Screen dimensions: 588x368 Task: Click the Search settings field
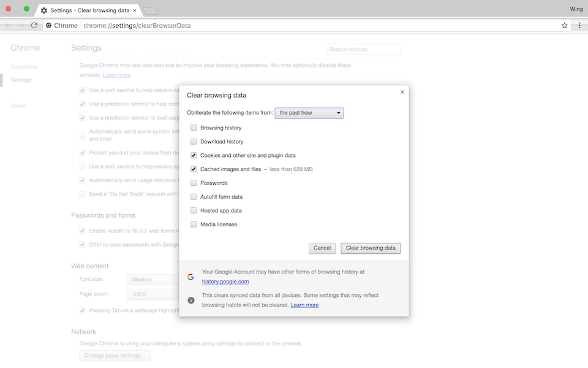pyautogui.click(x=364, y=49)
